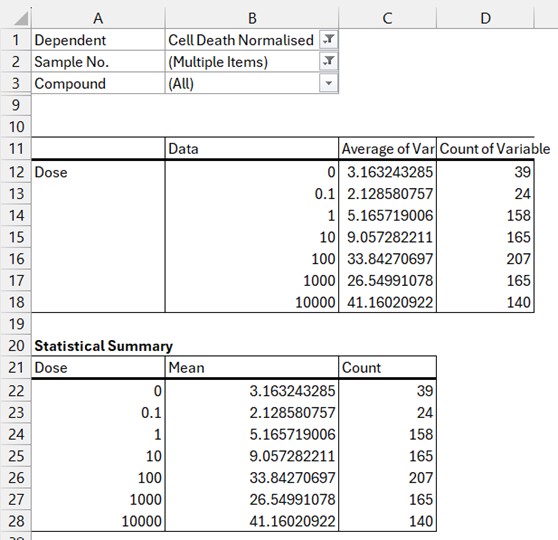Select the Average of Var header cell
The width and height of the screenshot is (558, 540).
[388, 148]
